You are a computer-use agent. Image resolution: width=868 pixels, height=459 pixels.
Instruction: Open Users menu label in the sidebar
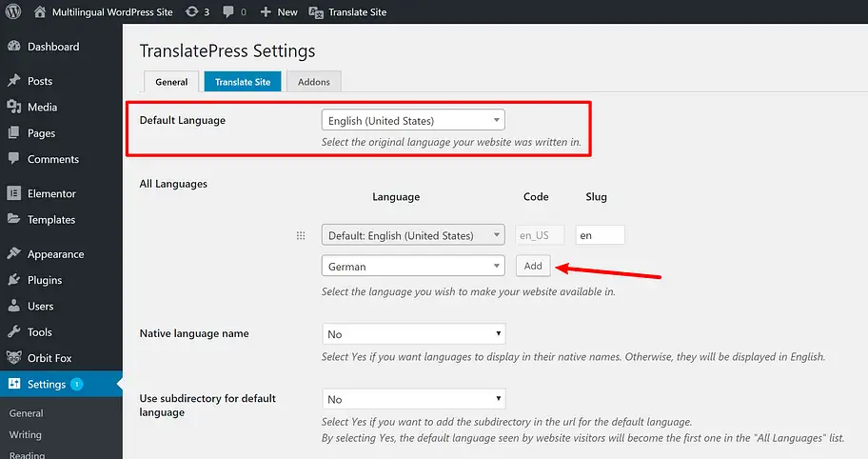[40, 306]
